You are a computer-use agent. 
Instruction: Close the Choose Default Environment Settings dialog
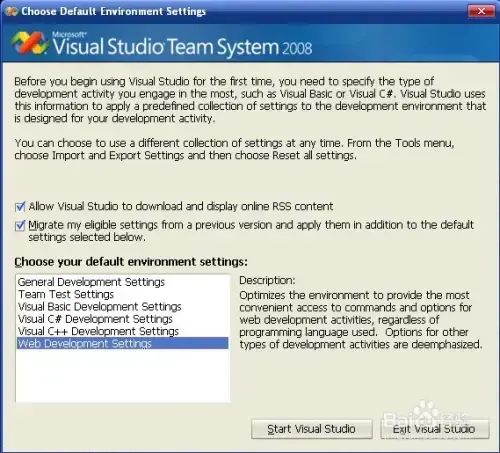[x=481, y=11]
